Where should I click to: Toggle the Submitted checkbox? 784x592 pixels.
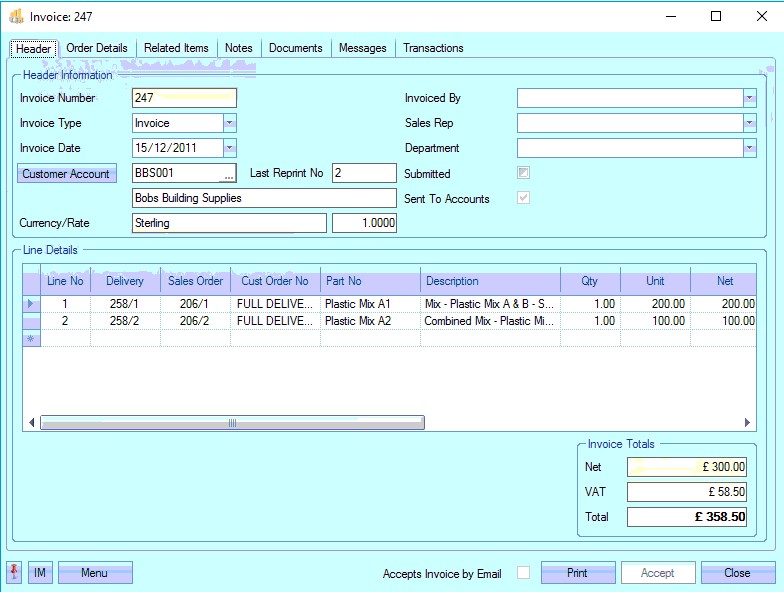click(523, 173)
